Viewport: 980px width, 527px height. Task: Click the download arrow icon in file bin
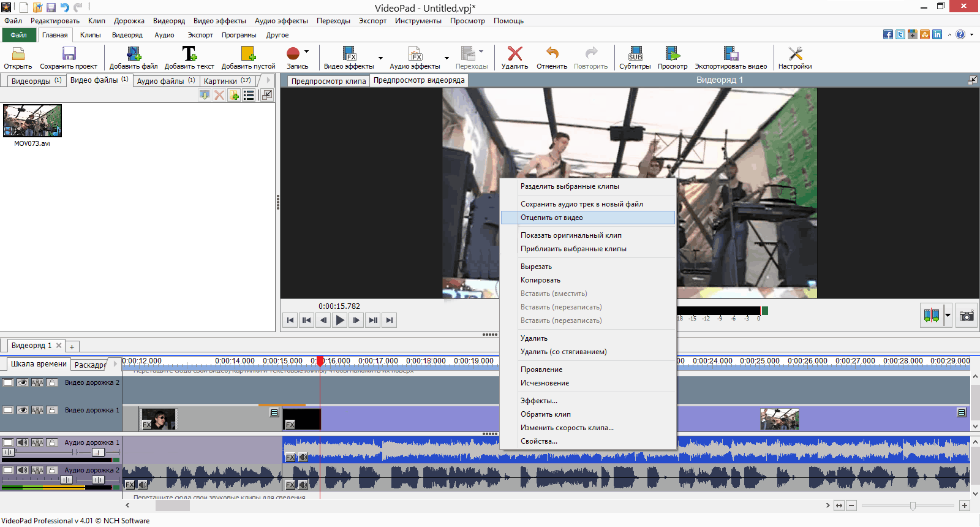[205, 95]
